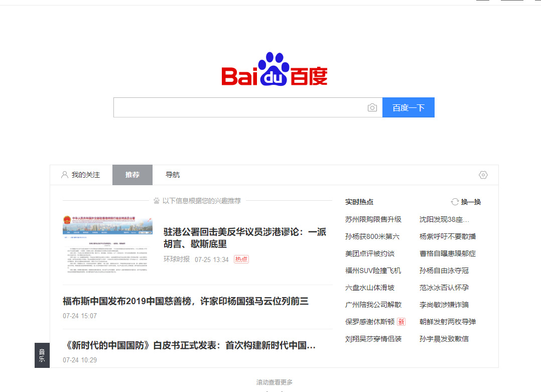Open headline 驻港公署回击美反华议员涉港谬论
Image resolution: width=541 pixels, height=392 pixels.
[x=244, y=238]
